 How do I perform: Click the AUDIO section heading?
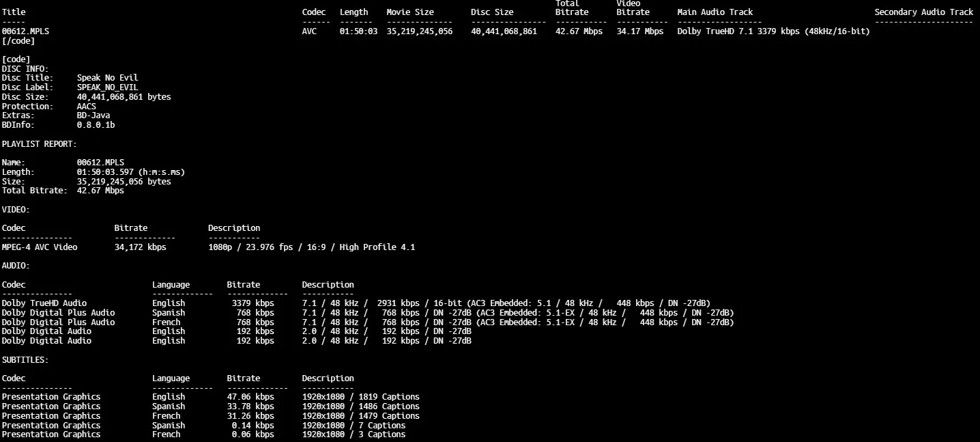pyautogui.click(x=16, y=266)
